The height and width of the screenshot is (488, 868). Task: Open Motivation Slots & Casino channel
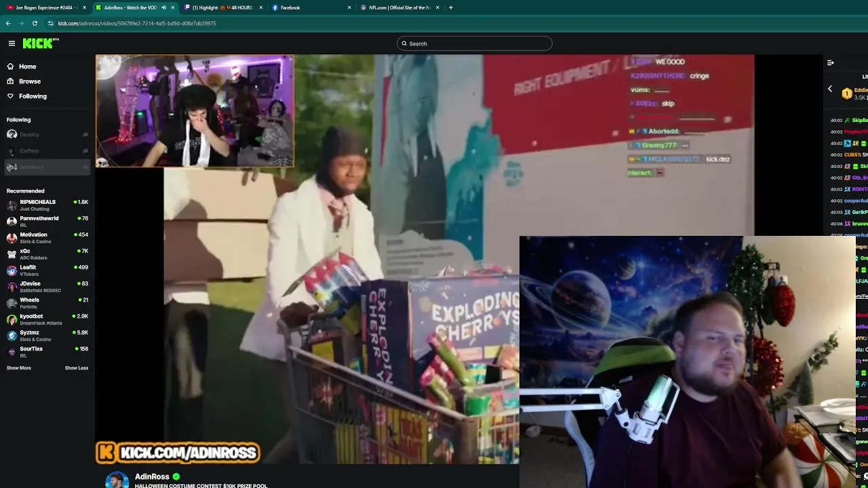point(47,237)
